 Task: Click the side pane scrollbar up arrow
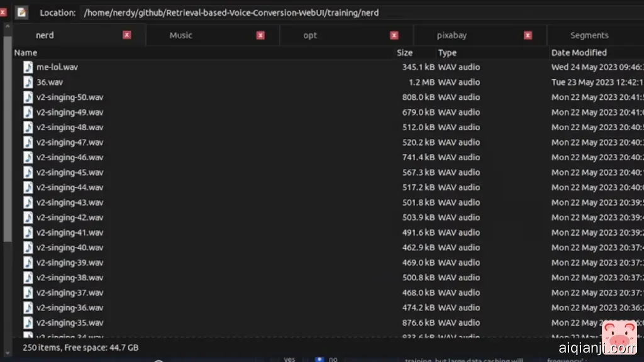point(7,27)
